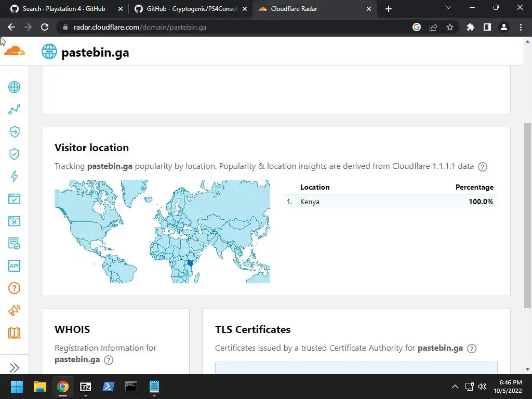532x399 pixels.
Task: Open the line chart sidebar icon
Action: pos(14,109)
